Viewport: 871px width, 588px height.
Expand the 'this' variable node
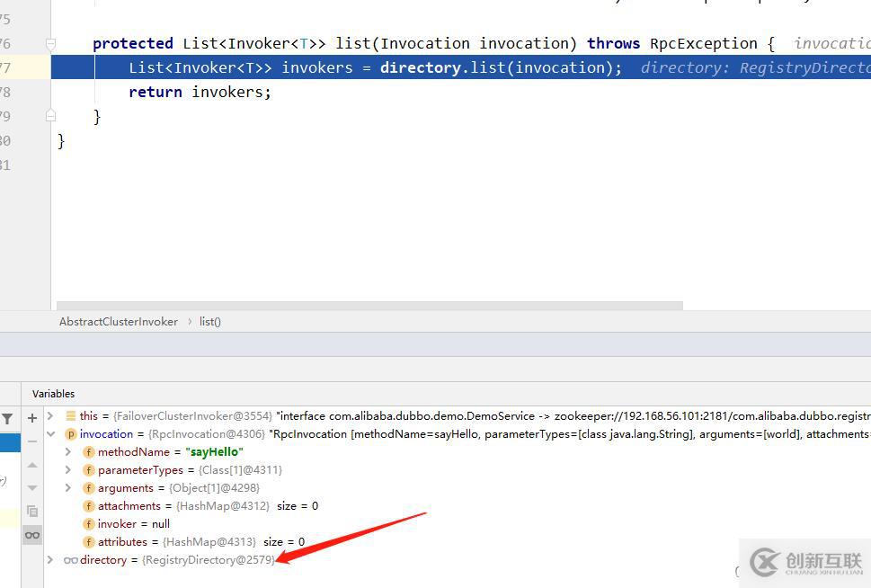(x=50, y=416)
